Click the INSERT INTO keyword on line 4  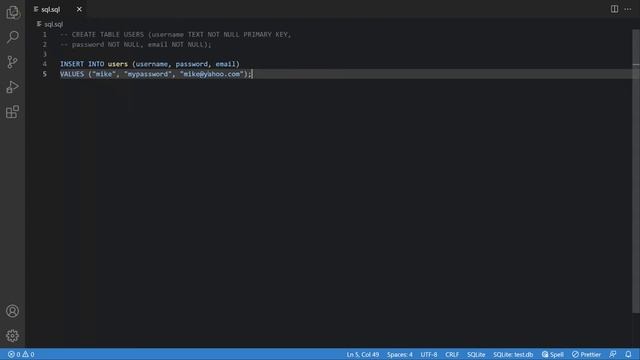(x=82, y=64)
